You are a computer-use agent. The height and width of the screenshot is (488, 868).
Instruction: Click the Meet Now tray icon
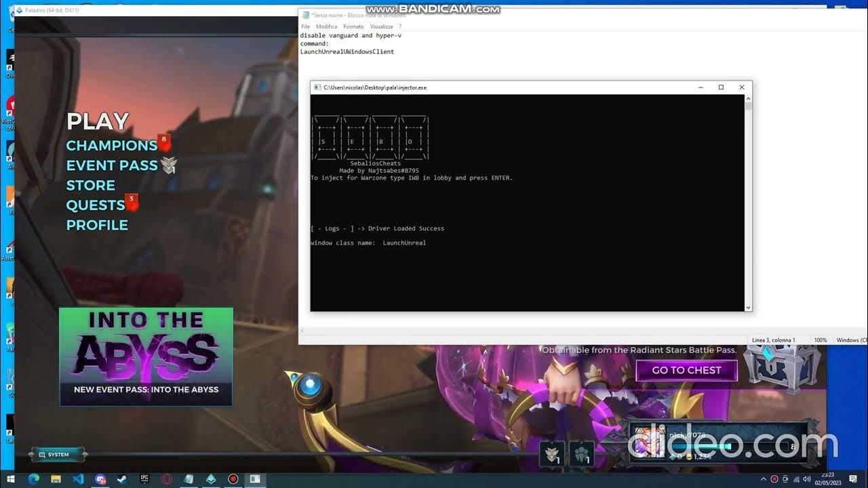785,479
